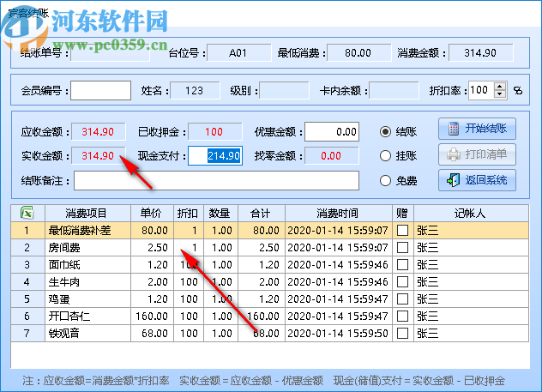Screen dimensions: 542x392
Task: Select the 结账 radio option
Action: 385,132
